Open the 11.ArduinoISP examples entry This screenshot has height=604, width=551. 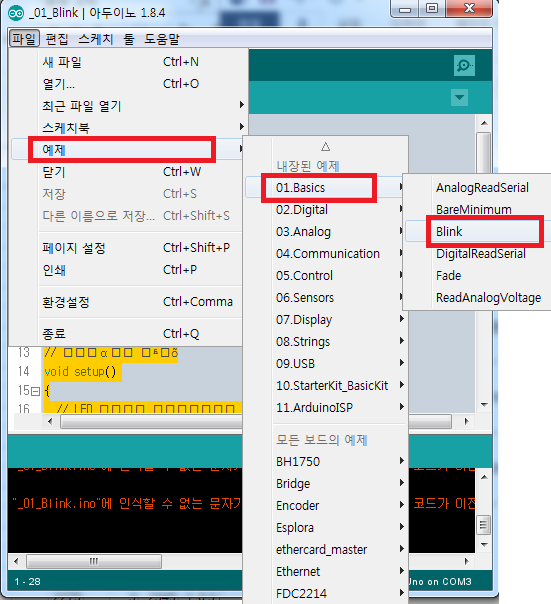[x=326, y=407]
